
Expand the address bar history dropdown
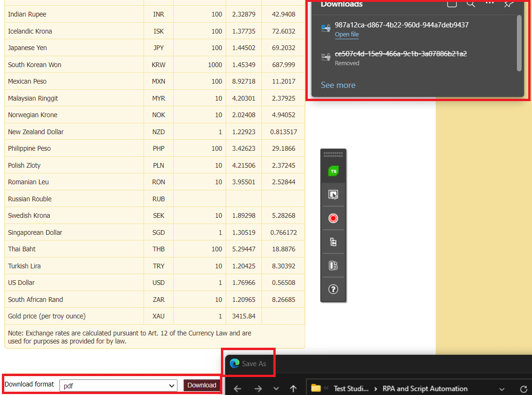pos(502,389)
